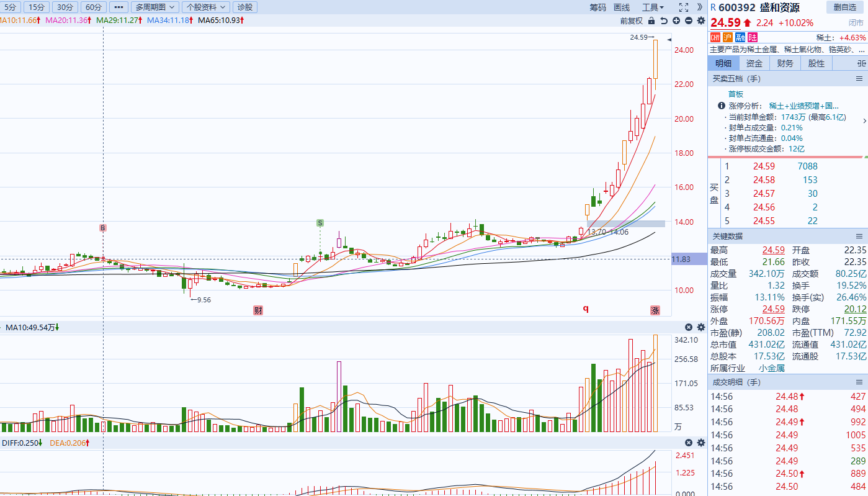Click the 涨停 value 24.59
Viewport: 868px width, 496px height.
(x=773, y=309)
